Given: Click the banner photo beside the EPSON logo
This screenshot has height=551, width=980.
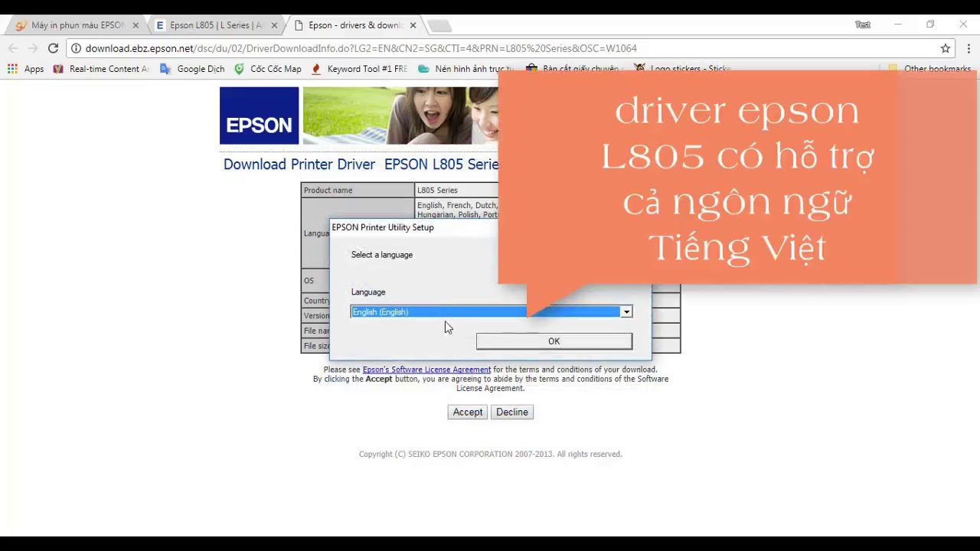Looking at the screenshot, I should [x=400, y=116].
